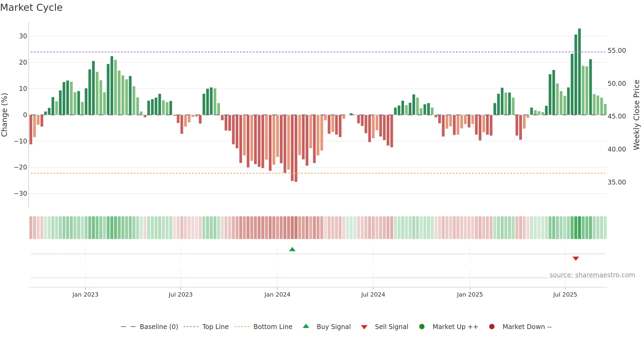This screenshot has height=362, width=644.
Task: Click the 35.00 price label
Action: [x=617, y=182]
